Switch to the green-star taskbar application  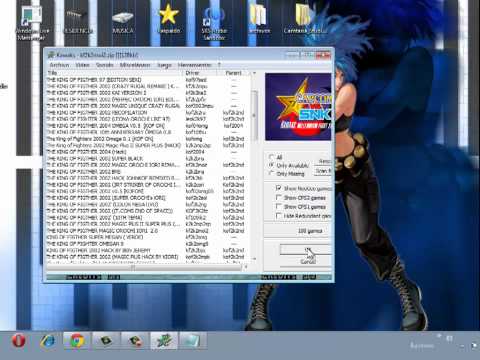(164, 341)
